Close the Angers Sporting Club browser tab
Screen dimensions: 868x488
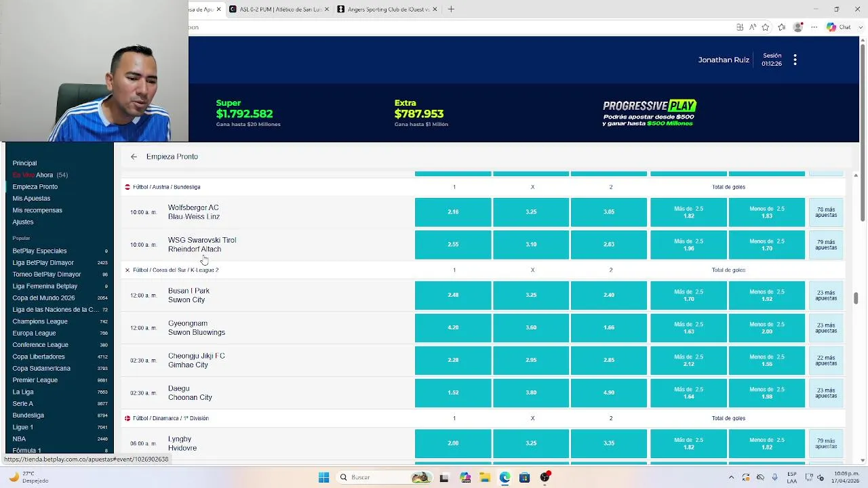click(435, 9)
